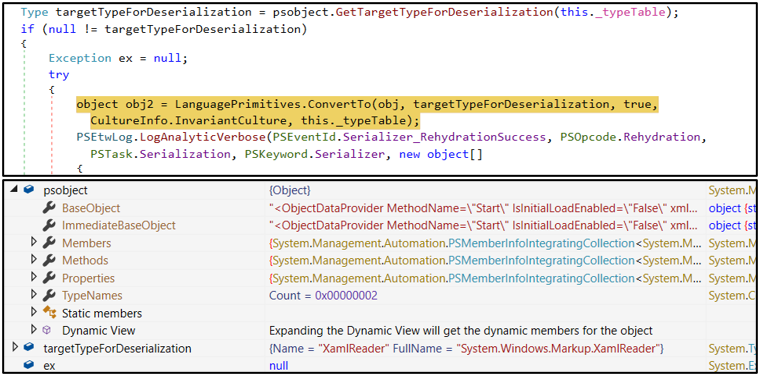
Task: Collapse the psobject tree node
Action: [14, 191]
